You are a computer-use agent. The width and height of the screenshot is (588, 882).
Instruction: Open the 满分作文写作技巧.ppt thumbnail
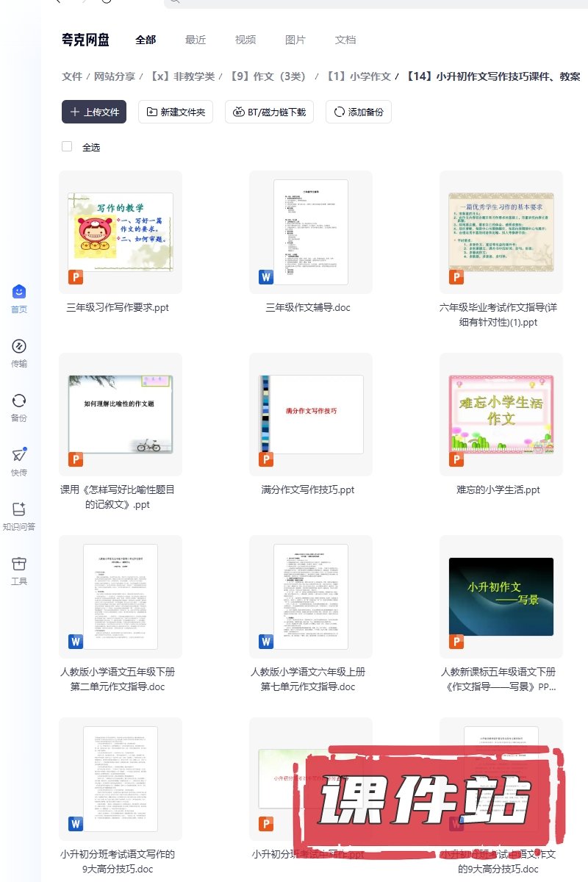[x=311, y=415]
